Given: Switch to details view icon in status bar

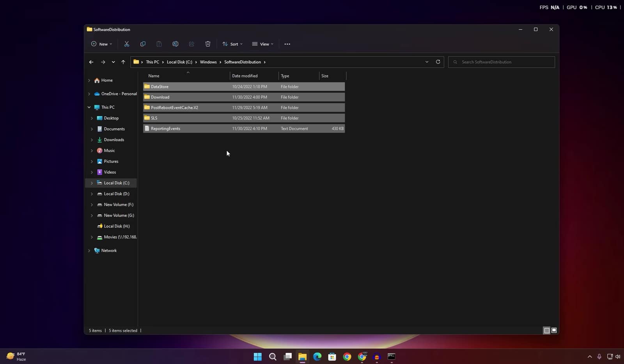Looking at the screenshot, I should click(547, 330).
